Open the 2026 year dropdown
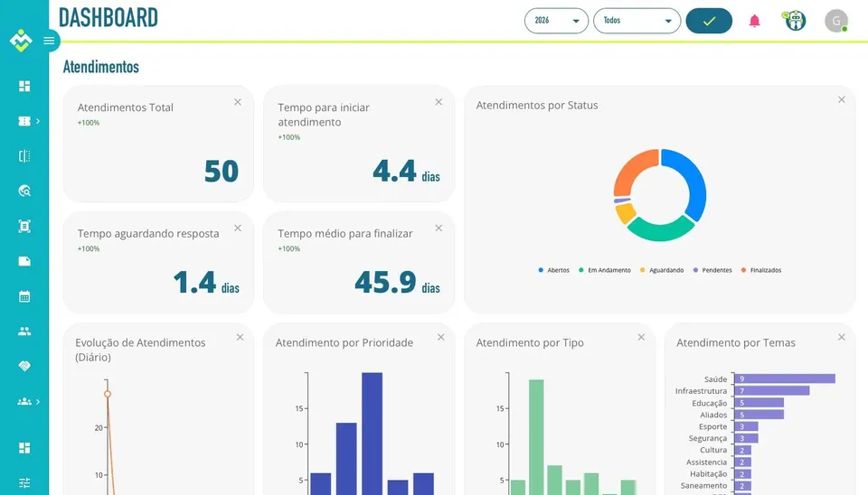This screenshot has width=868, height=495. pos(556,21)
